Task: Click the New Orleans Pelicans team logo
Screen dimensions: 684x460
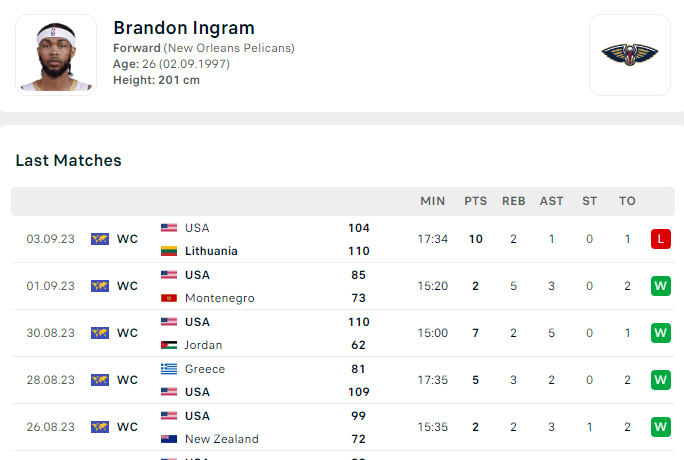Action: pyautogui.click(x=629, y=55)
